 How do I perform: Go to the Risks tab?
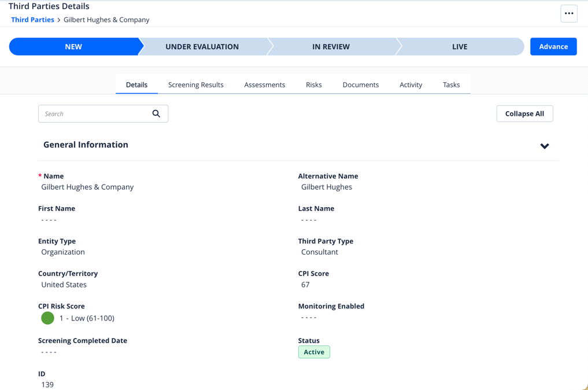[x=313, y=84]
